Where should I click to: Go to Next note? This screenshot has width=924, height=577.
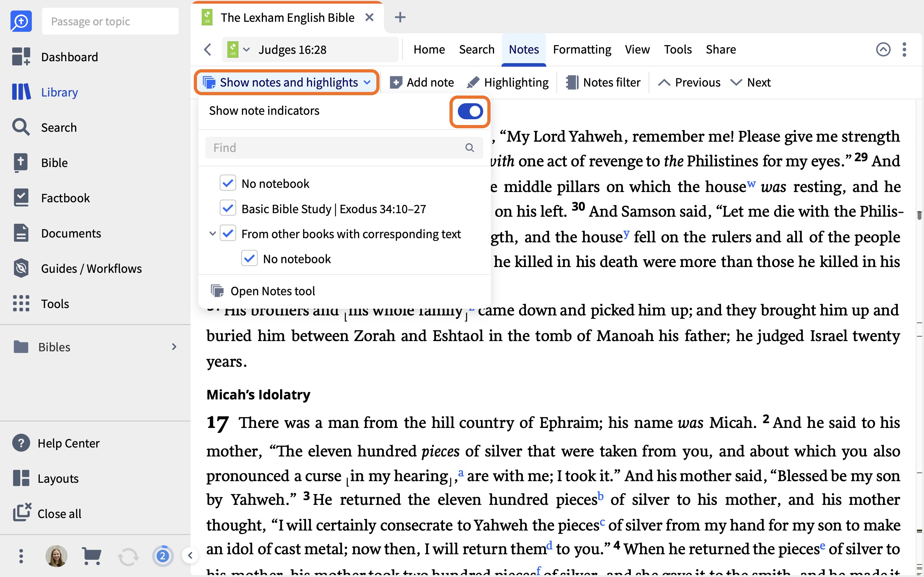751,82
